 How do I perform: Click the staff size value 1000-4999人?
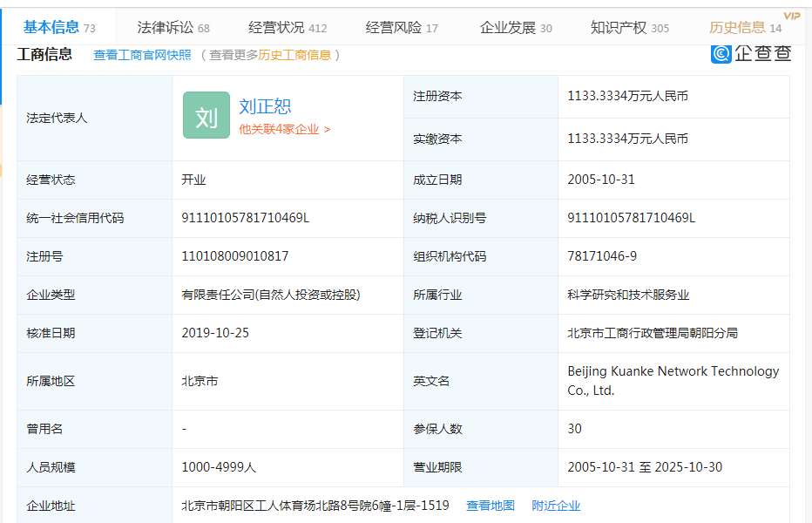[x=219, y=467]
